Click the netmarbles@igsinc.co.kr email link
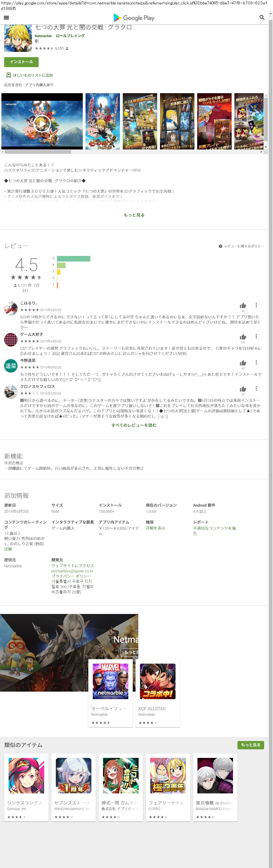The image size is (273, 868). [72, 571]
